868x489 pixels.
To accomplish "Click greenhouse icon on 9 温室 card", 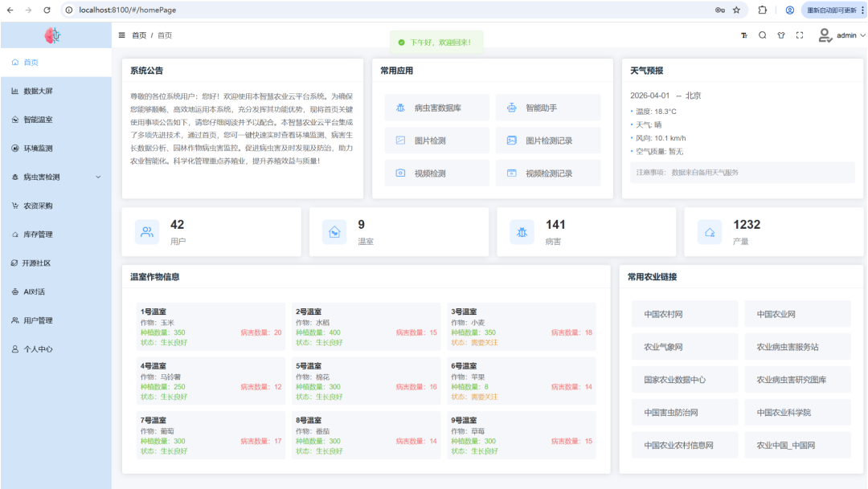I will (334, 232).
